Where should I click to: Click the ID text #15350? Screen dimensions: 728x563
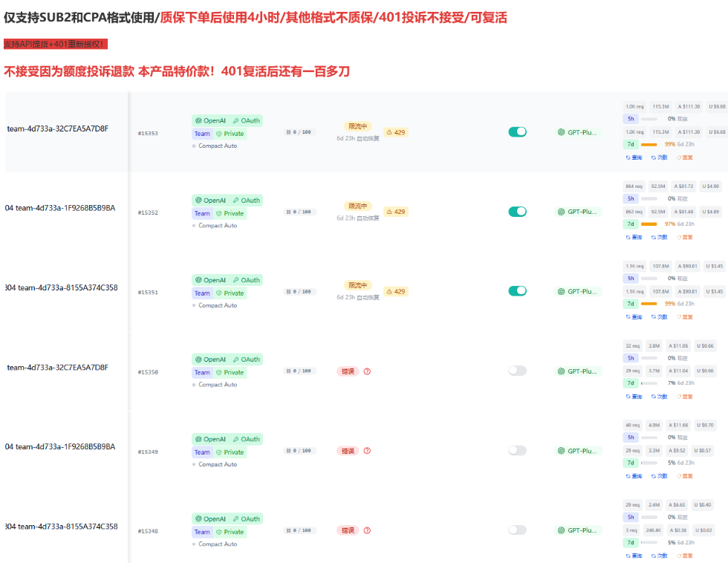(148, 372)
